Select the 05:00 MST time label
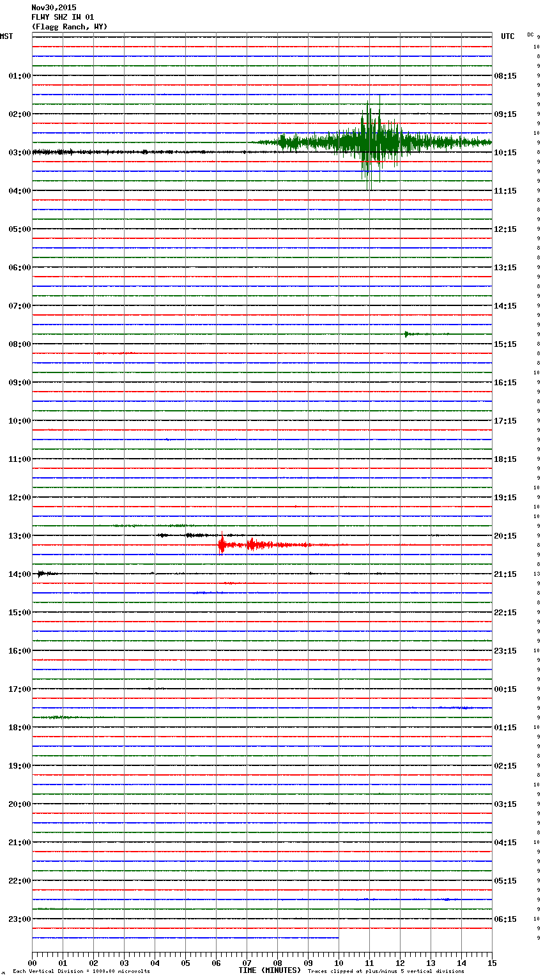This screenshot has width=543, height=980. [20, 229]
